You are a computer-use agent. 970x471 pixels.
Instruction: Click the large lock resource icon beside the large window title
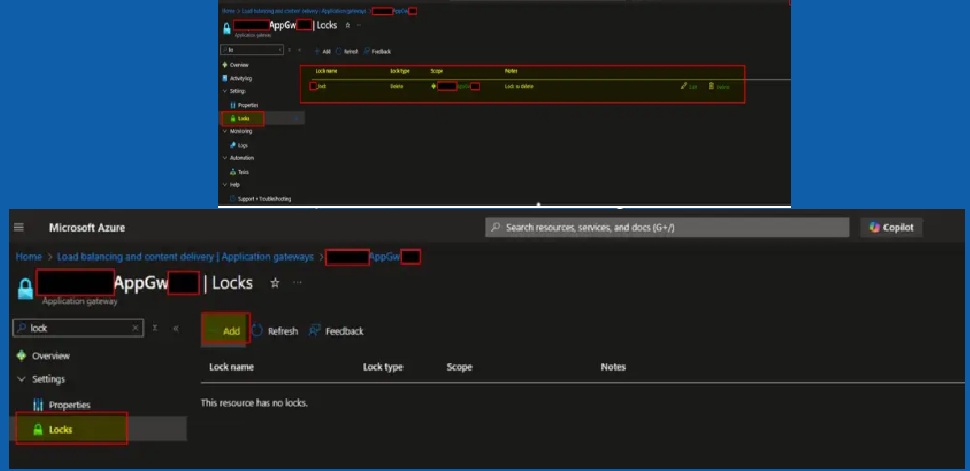[25, 288]
